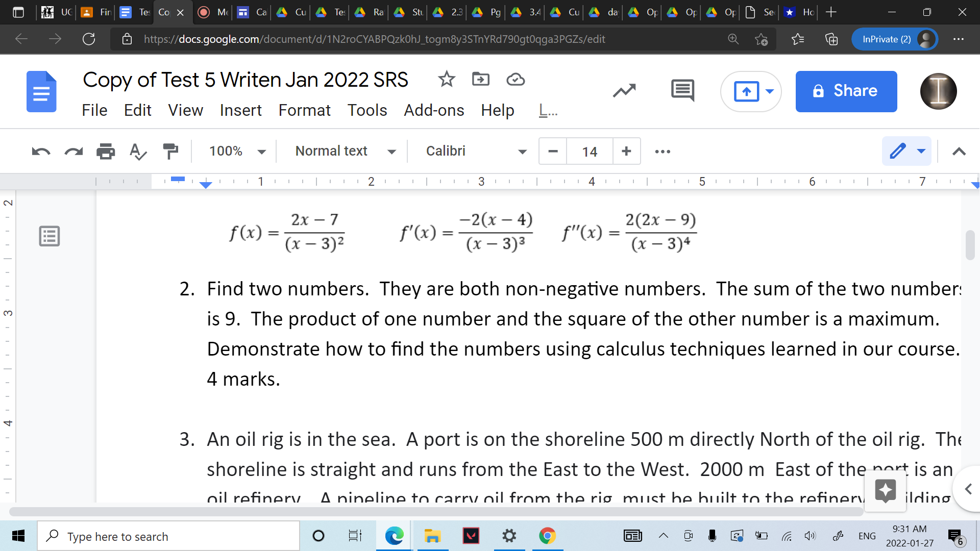This screenshot has width=980, height=551.
Task: Click the Undo arrow icon
Action: (x=41, y=152)
